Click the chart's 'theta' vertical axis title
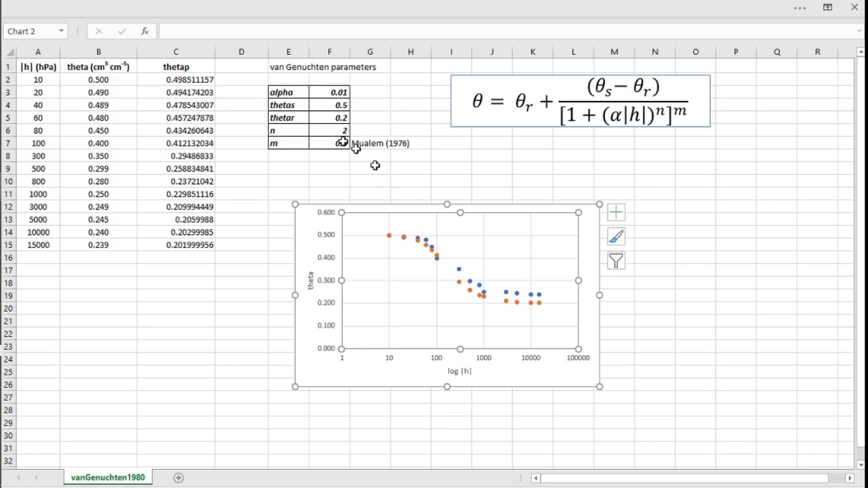The width and height of the screenshot is (868, 488). [x=311, y=281]
